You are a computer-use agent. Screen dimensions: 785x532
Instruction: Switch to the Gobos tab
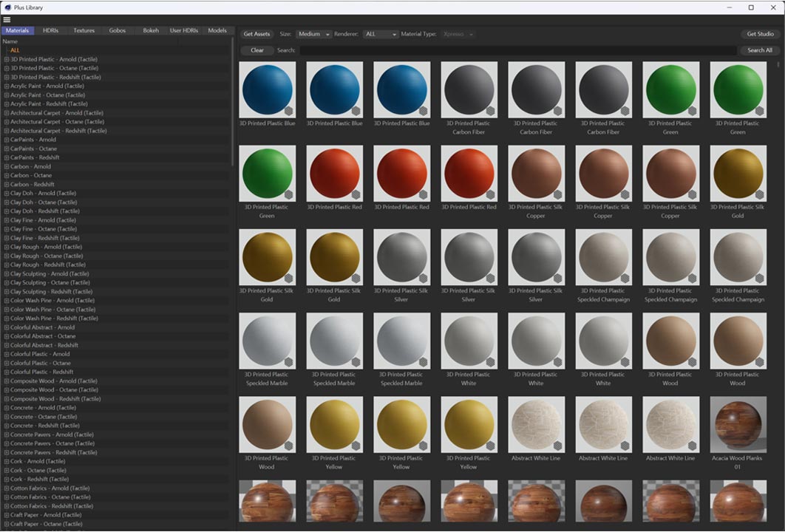pos(117,31)
